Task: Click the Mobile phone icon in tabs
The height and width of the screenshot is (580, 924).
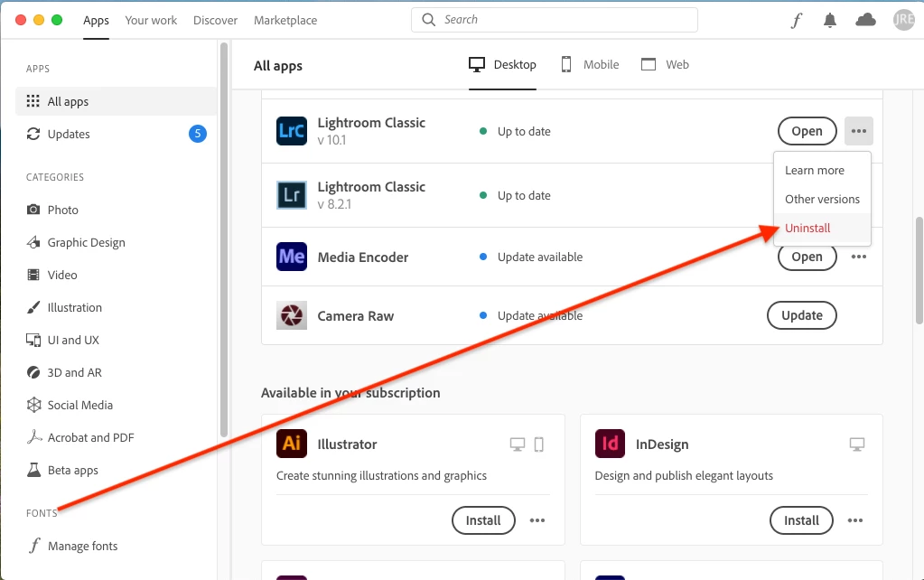Action: click(566, 64)
